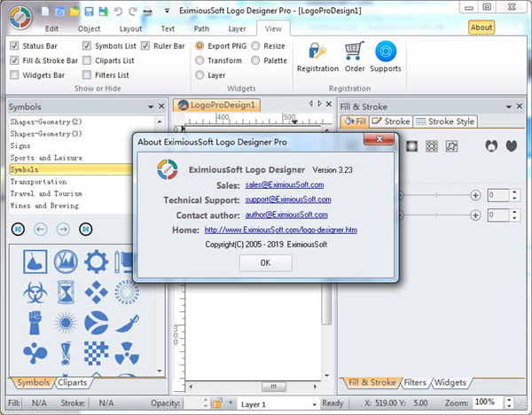Open the logo-designer.htm home link
Image resolution: width=532 pixels, height=415 pixels.
[280, 230]
